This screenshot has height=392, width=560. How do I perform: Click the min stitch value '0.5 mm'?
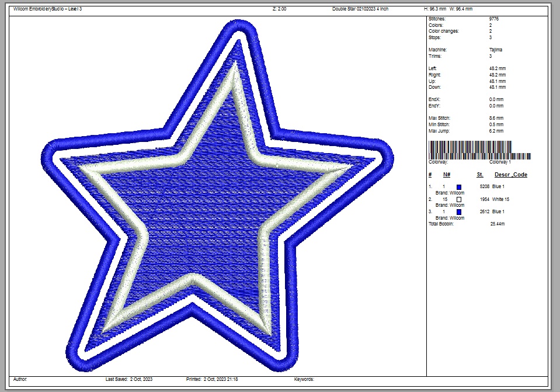pyautogui.click(x=496, y=124)
